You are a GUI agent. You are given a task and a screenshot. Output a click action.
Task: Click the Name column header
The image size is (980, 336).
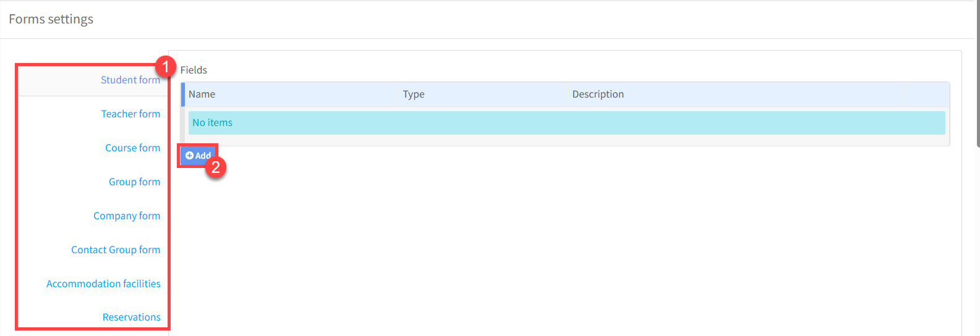202,94
